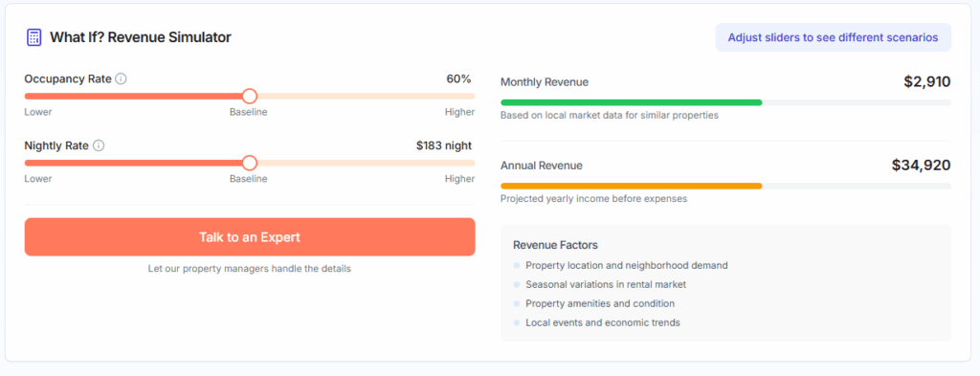Click the calculator icon beside Revenue Simulator
The width and height of the screenshot is (980, 376).
tap(33, 37)
